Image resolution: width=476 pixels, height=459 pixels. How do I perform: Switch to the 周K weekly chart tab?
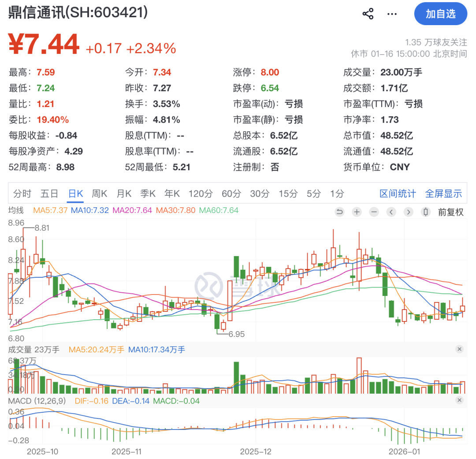click(x=99, y=194)
